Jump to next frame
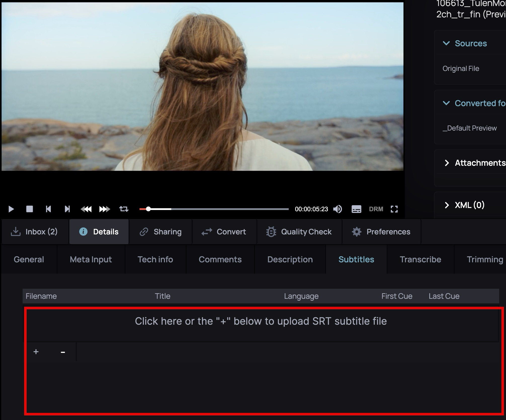Screen dimensions: 506x420 coord(67,209)
